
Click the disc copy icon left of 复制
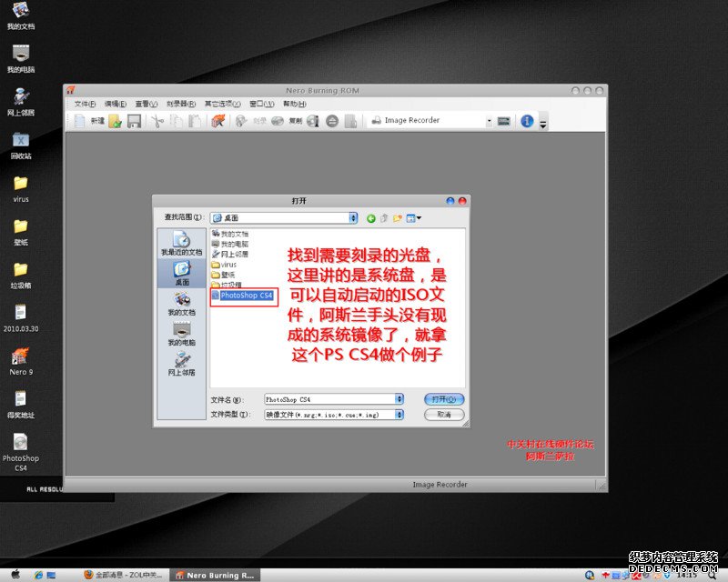tap(278, 121)
